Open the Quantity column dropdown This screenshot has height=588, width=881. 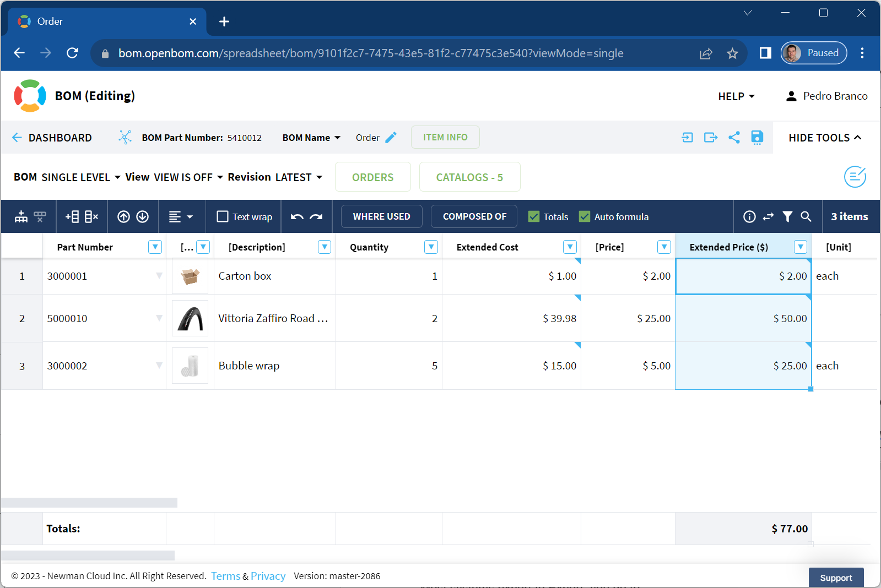coord(431,247)
